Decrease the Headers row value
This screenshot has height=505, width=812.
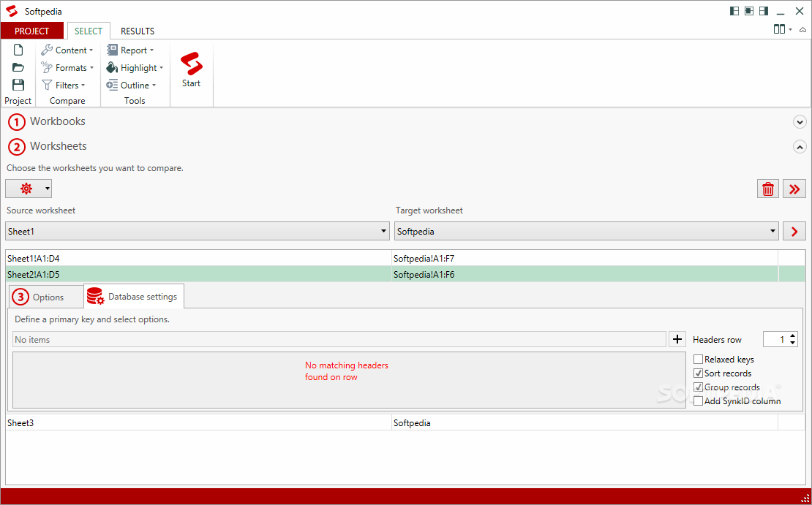(x=792, y=343)
